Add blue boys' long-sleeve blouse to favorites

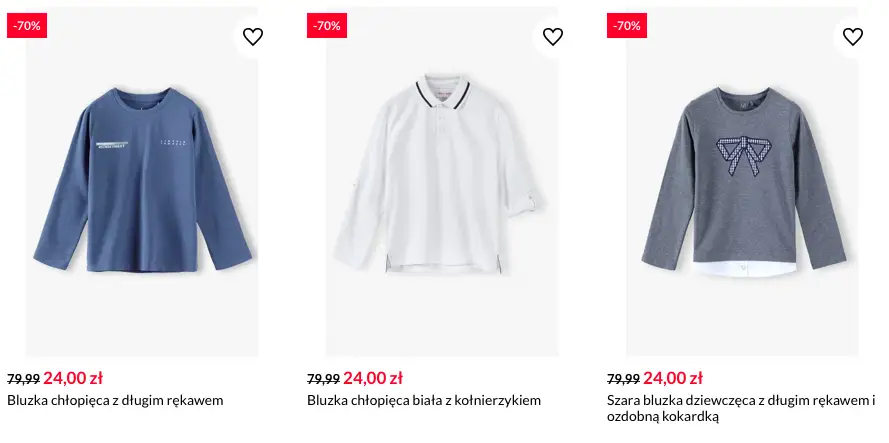tap(253, 37)
